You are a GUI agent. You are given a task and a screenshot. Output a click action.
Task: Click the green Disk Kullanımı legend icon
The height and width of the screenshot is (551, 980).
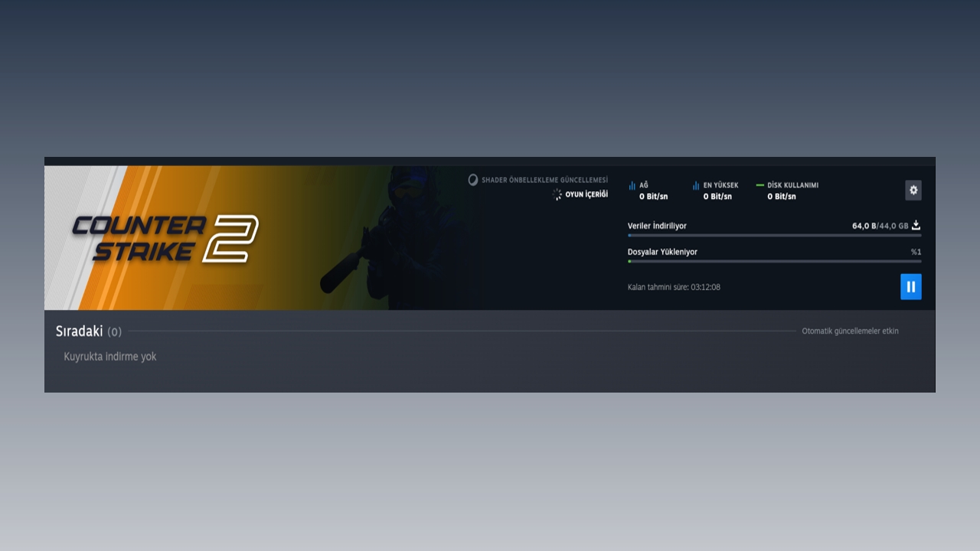click(x=759, y=185)
